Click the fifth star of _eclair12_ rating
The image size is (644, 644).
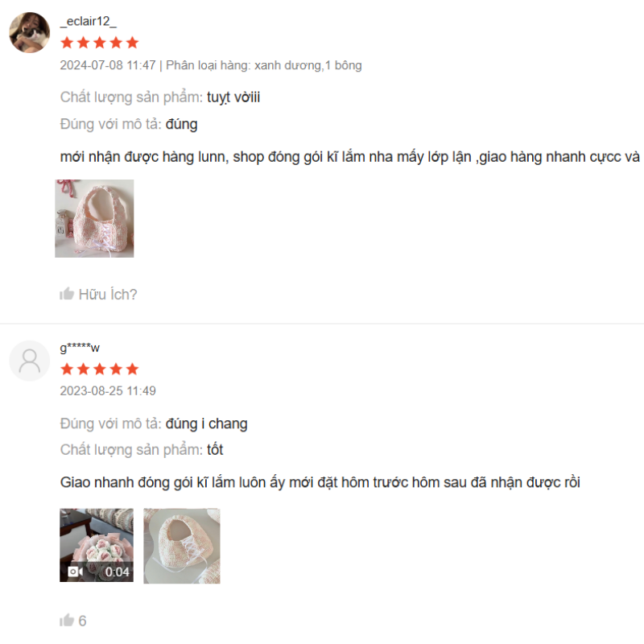(132, 43)
